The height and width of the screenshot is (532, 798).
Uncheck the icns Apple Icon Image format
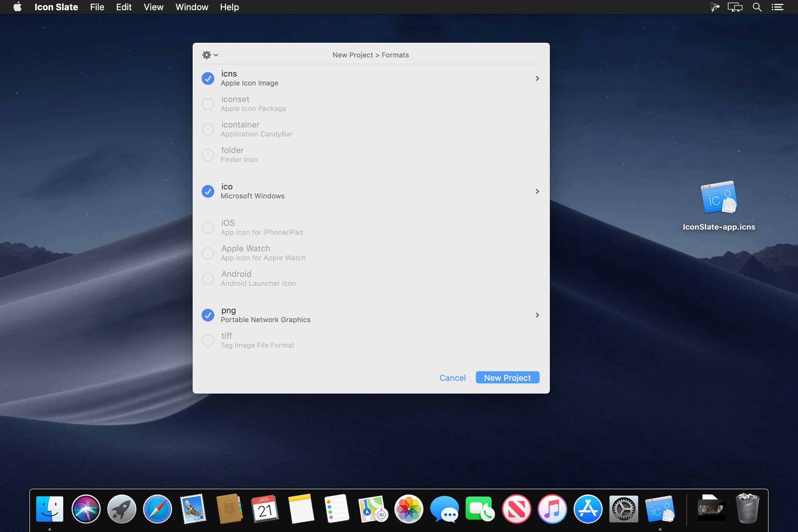(x=208, y=78)
